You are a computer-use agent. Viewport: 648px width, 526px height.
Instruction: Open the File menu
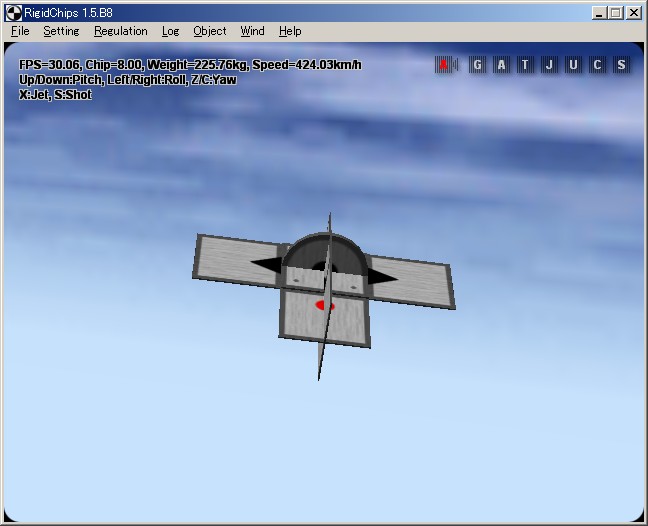[x=20, y=31]
